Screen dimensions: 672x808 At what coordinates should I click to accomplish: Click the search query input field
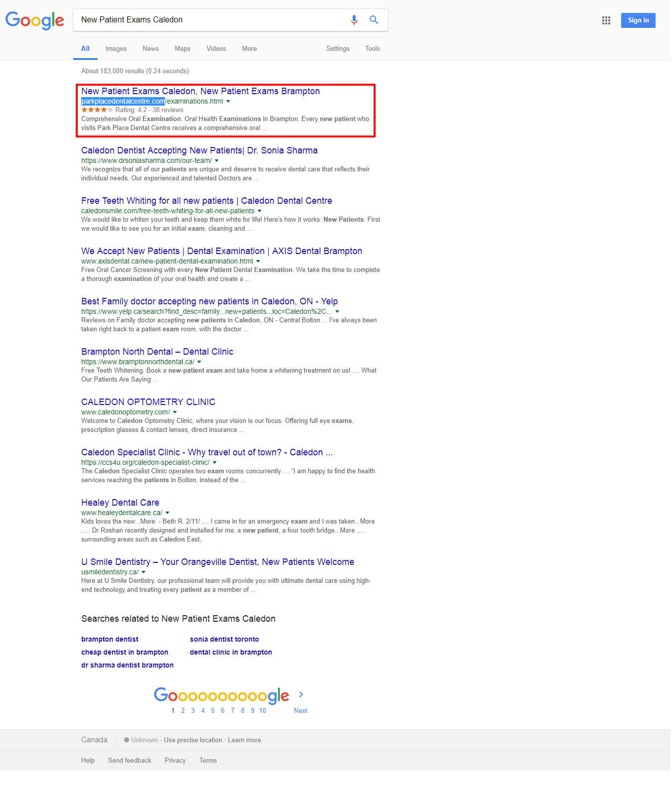(x=209, y=20)
